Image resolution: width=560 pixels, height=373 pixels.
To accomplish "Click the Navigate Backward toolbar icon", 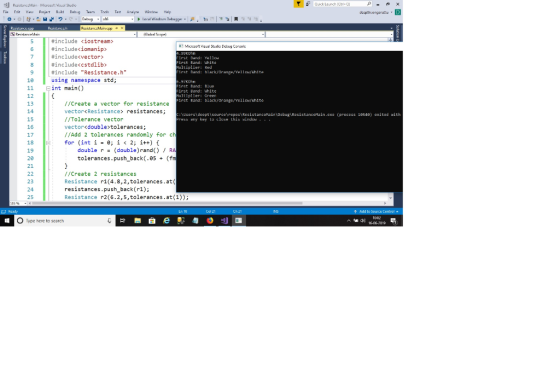I will [x=9, y=19].
